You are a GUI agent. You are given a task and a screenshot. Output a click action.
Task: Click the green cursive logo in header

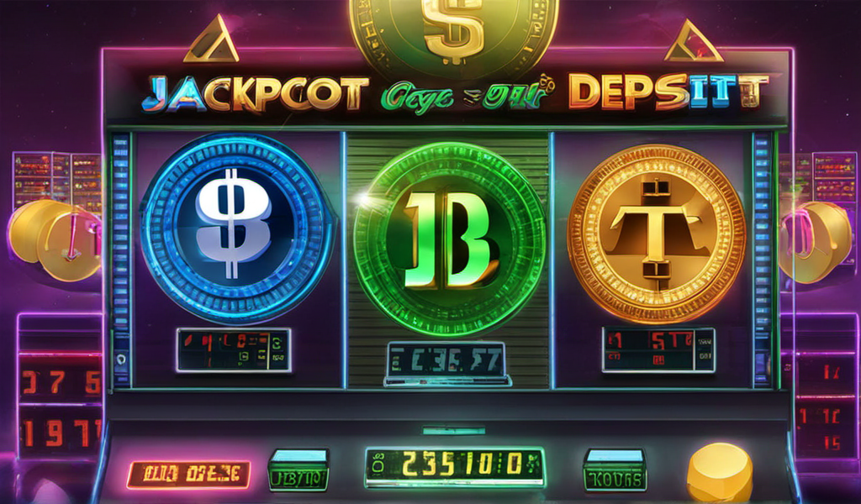(467, 96)
